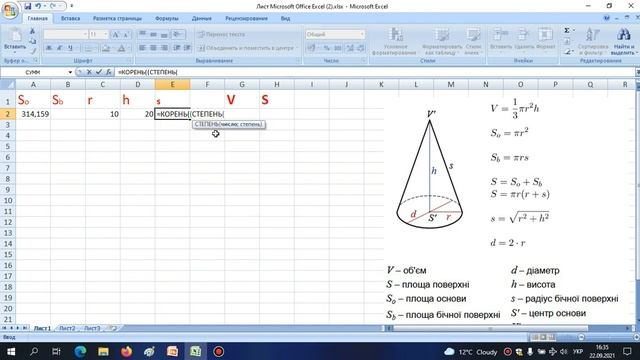Click Объединить и поместить в центре button

point(248,48)
